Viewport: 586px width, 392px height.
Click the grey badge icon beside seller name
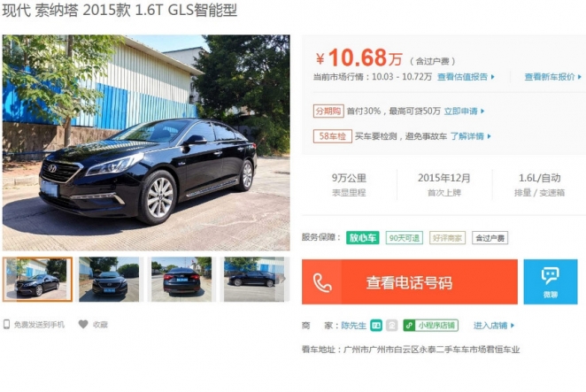[391, 326]
